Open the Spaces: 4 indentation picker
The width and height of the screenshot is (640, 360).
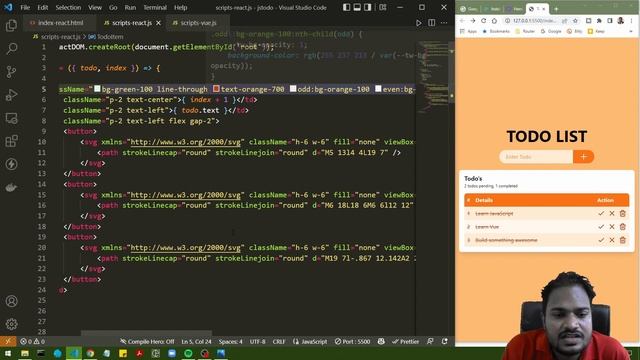pyautogui.click(x=230, y=341)
